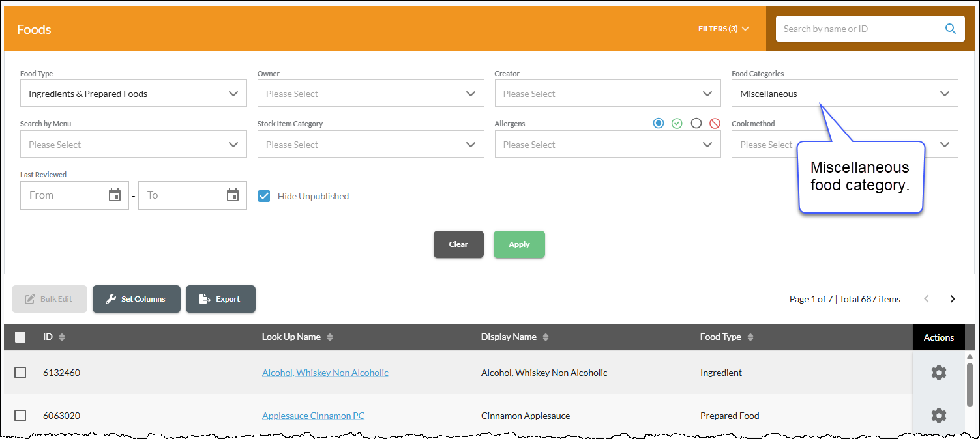Open gear actions for Alcohol, Whiskey row

(x=938, y=373)
